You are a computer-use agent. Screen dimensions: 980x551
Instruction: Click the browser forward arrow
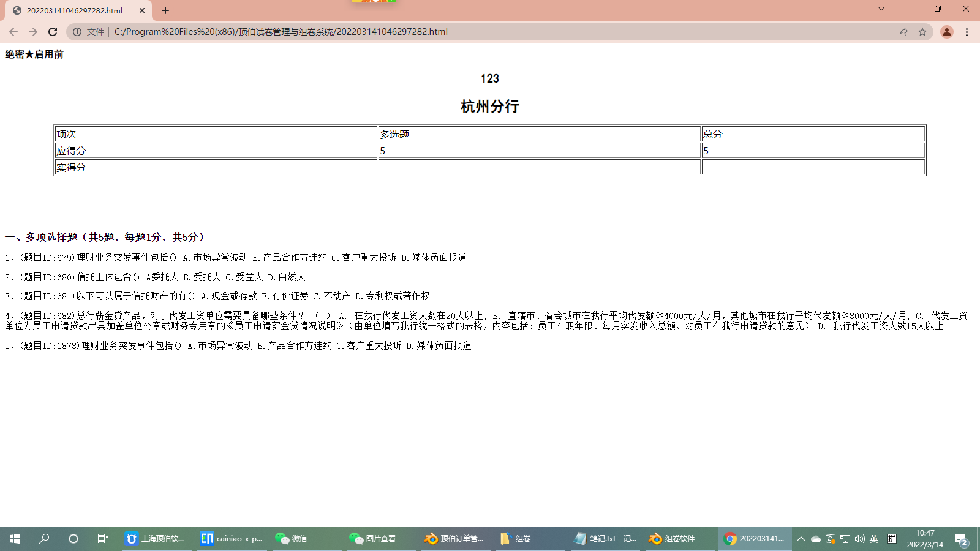(33, 32)
